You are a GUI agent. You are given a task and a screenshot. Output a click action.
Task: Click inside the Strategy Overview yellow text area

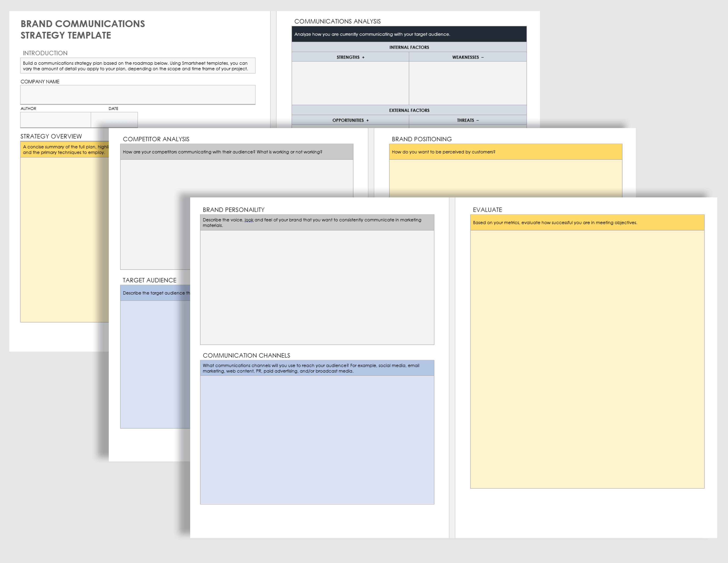(65, 240)
